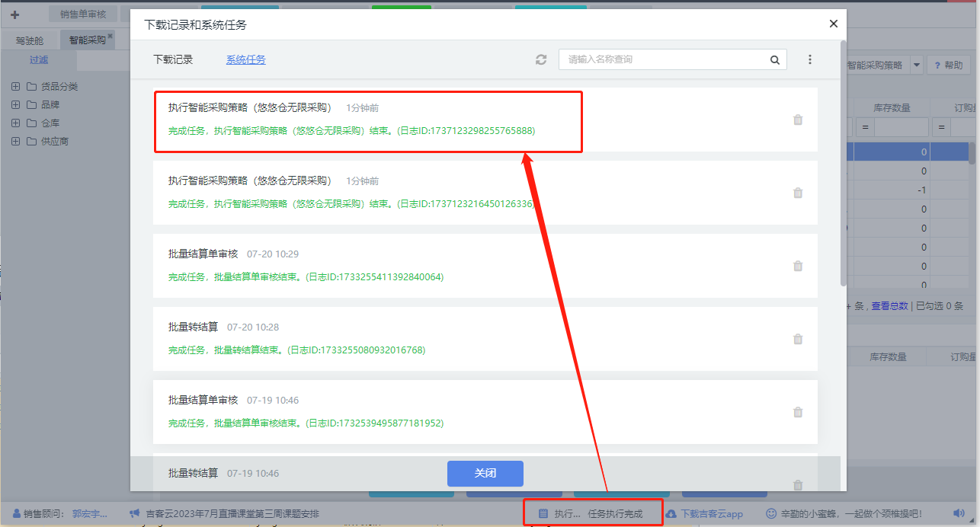Image resolution: width=980 pixels, height=527 pixels.
Task: Delete the 07-20 10:28 批量转结算 record
Action: click(x=798, y=339)
